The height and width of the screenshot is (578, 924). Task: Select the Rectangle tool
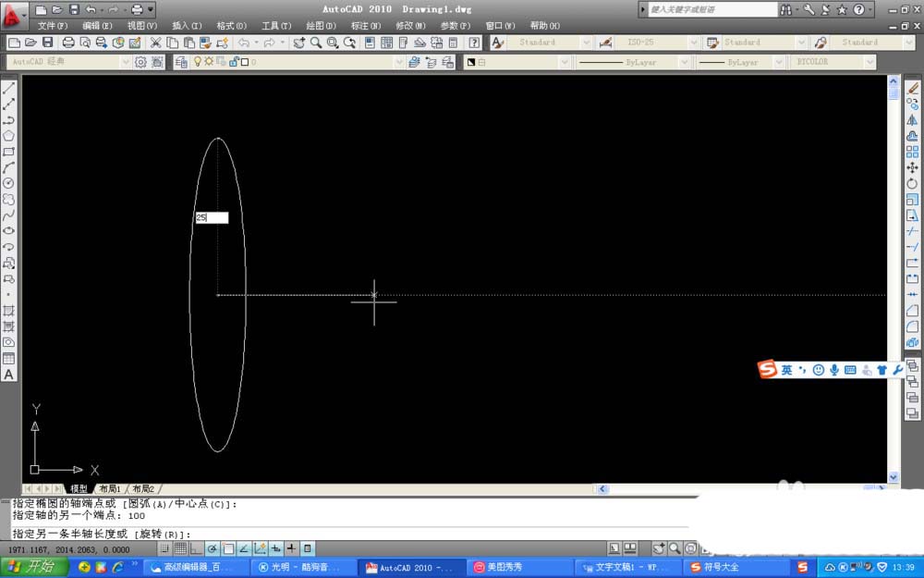[x=9, y=153]
